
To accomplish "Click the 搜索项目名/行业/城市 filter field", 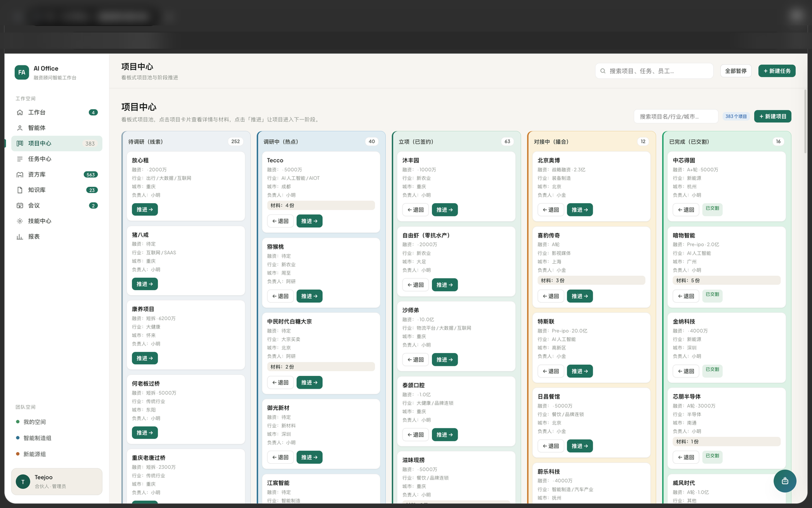I will point(676,116).
